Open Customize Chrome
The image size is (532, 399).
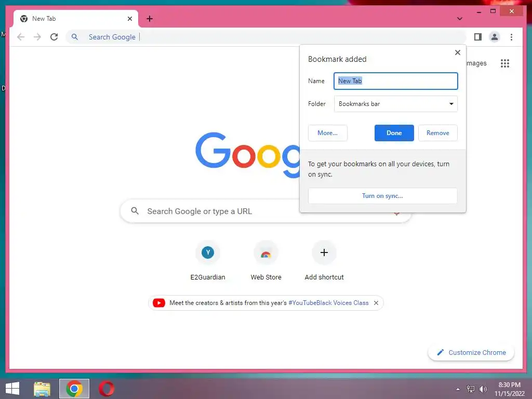471,353
